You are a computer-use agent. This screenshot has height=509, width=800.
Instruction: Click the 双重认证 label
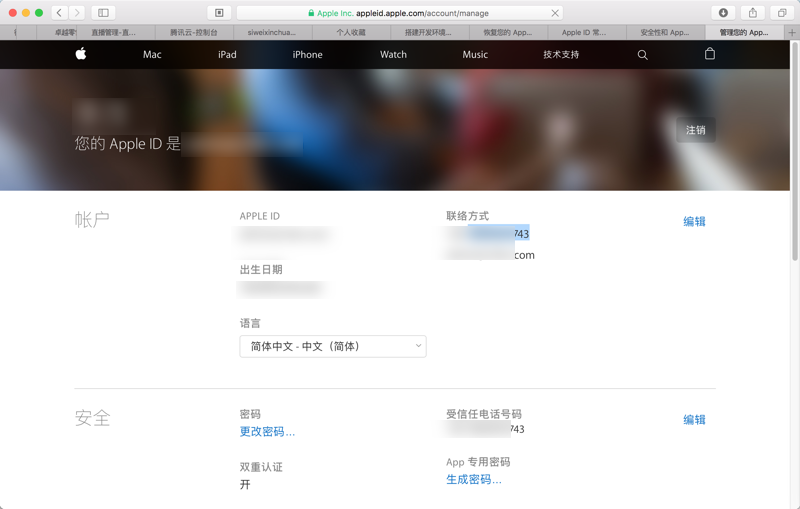[261, 467]
